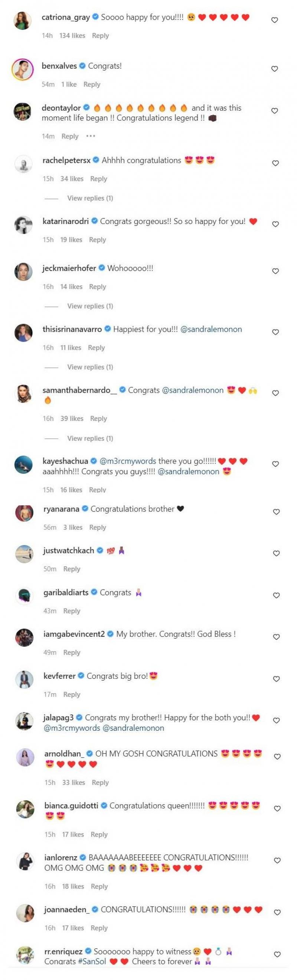The width and height of the screenshot is (297, 980).
Task: Open the @m3rcmywords mention in kayeshachua's comment
Action: 128,461
